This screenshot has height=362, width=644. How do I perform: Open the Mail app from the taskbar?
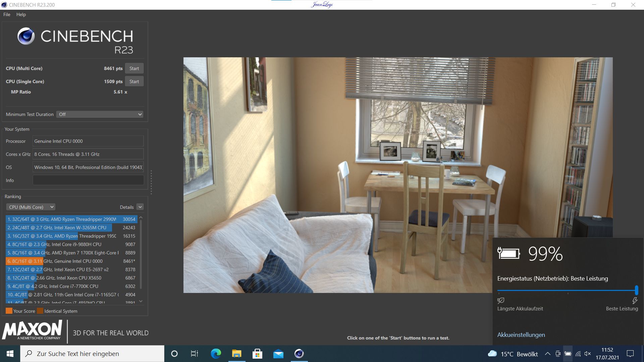pos(278,354)
